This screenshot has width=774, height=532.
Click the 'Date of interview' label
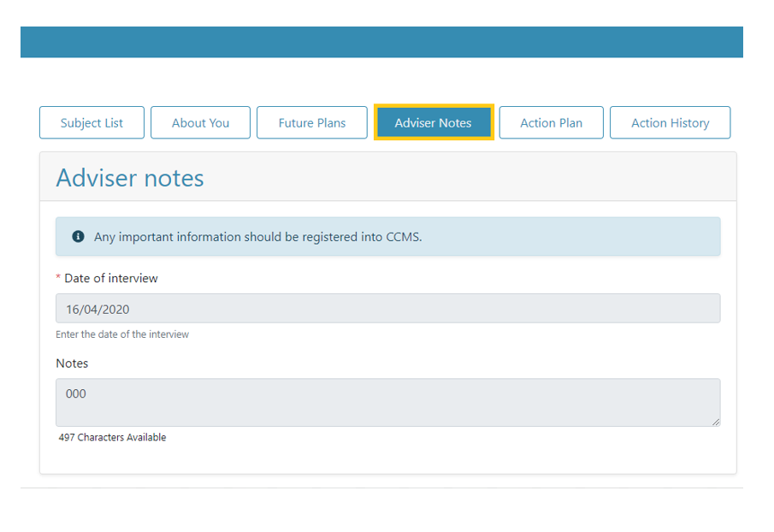(x=111, y=278)
